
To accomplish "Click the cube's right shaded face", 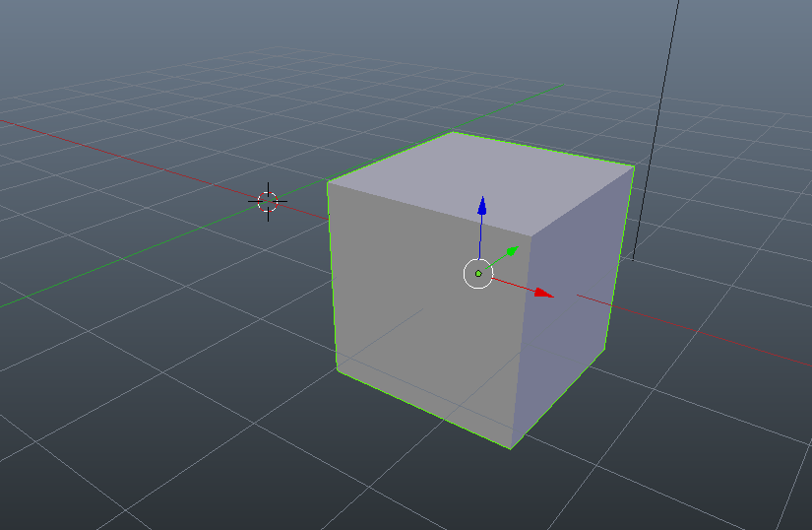I will point(571,305).
